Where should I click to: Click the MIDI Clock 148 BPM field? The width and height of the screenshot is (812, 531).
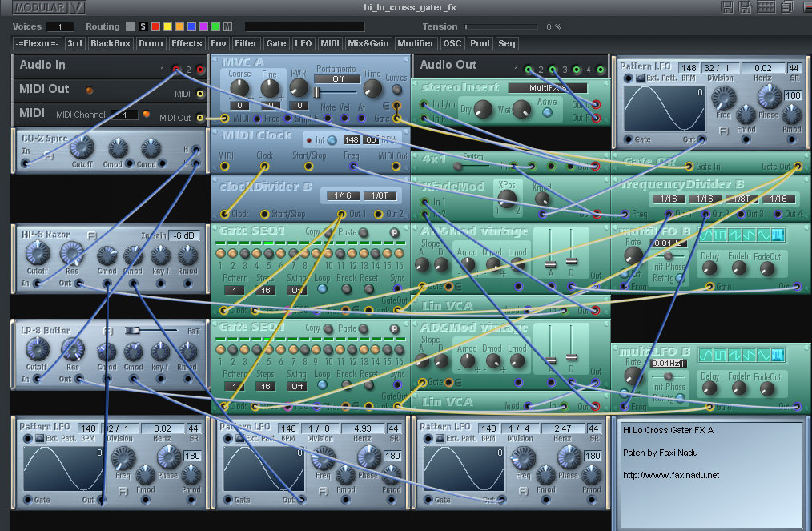[352, 140]
